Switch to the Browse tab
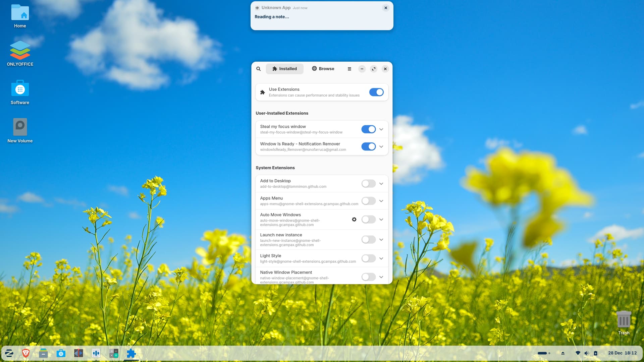Viewport: 644px width, 362px height. pyautogui.click(x=323, y=69)
